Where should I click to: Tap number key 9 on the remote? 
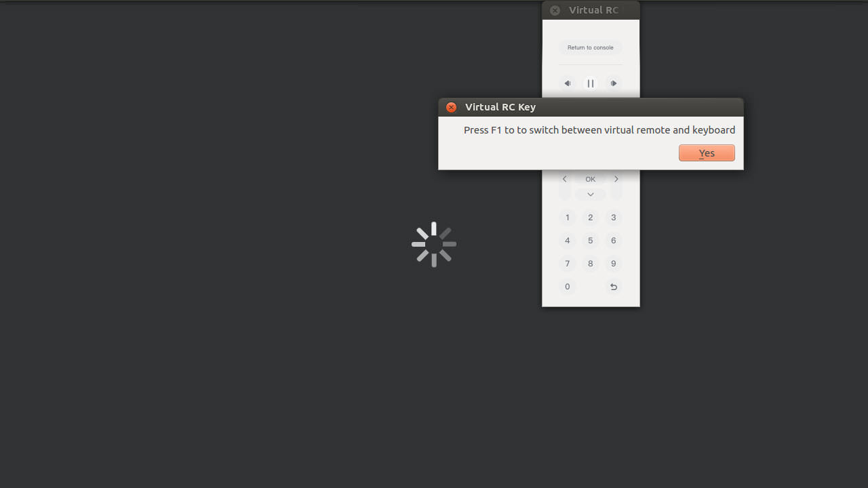coord(614,264)
